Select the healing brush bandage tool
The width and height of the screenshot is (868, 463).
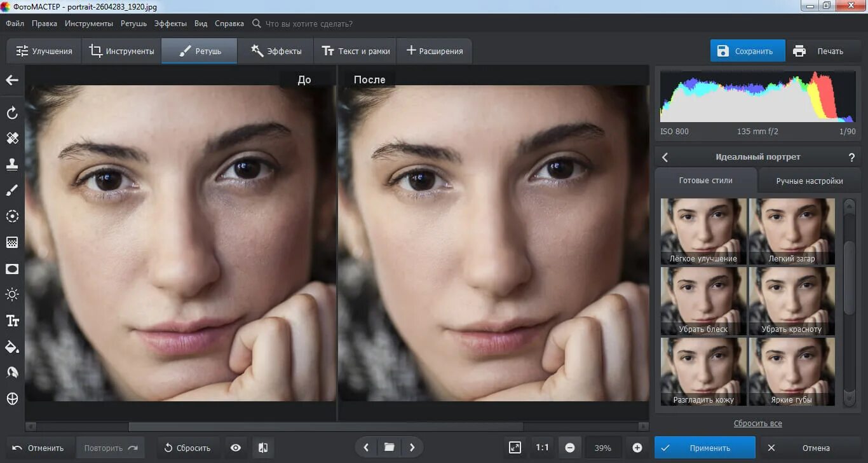click(12, 138)
